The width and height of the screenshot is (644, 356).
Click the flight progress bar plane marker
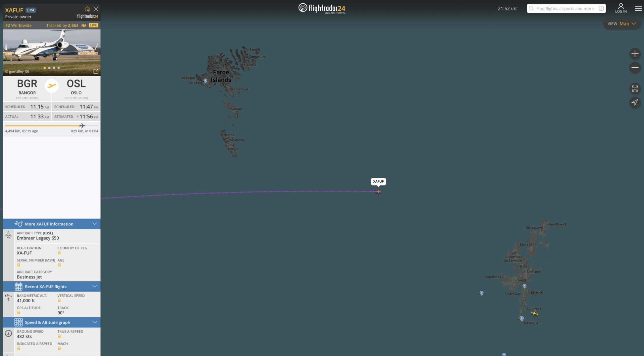[x=82, y=126]
